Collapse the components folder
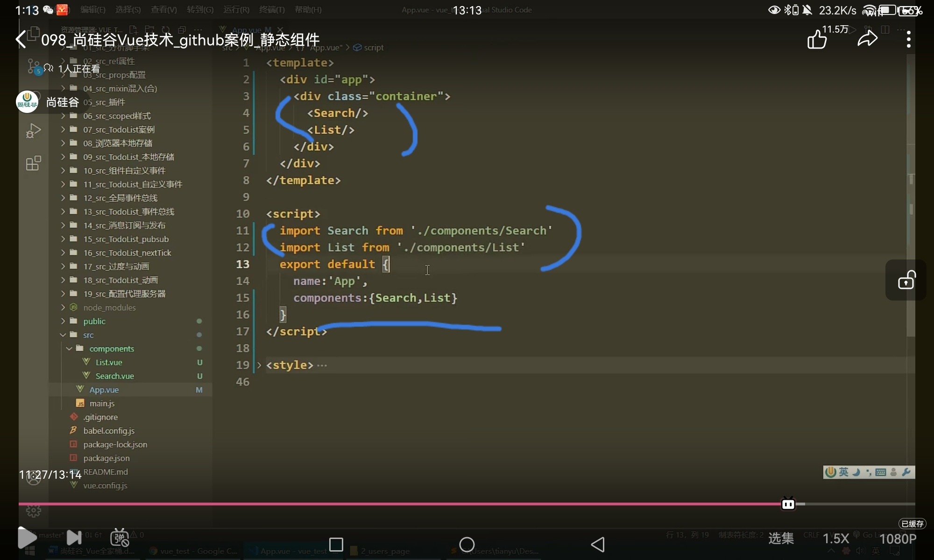The image size is (934, 560). tap(111, 349)
